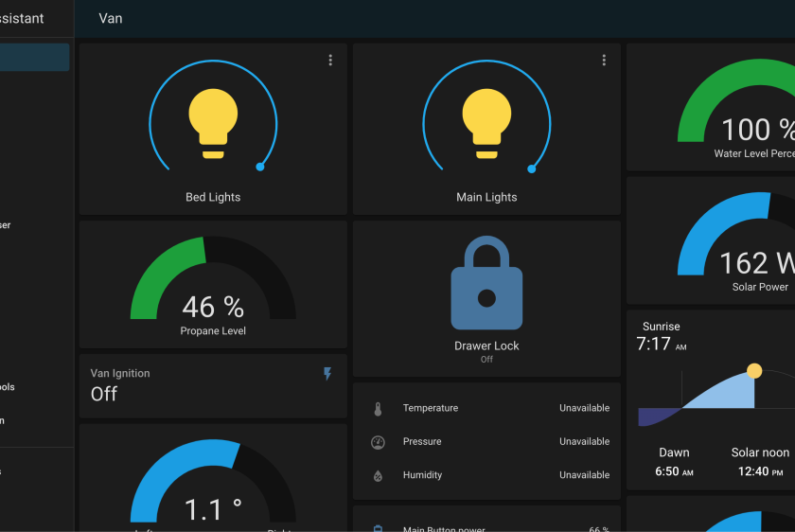Screen dimensions: 795x532
Task: Click the Van Ignition lightning bolt icon
Action: tap(327, 374)
